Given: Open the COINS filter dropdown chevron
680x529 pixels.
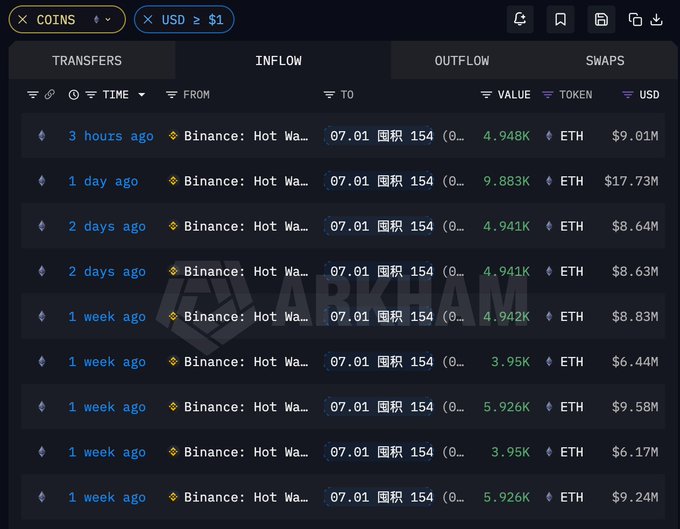Looking at the screenshot, I should click(108, 20).
